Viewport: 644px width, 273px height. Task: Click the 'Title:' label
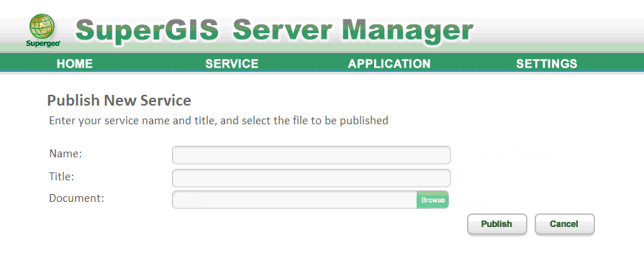coord(62,177)
